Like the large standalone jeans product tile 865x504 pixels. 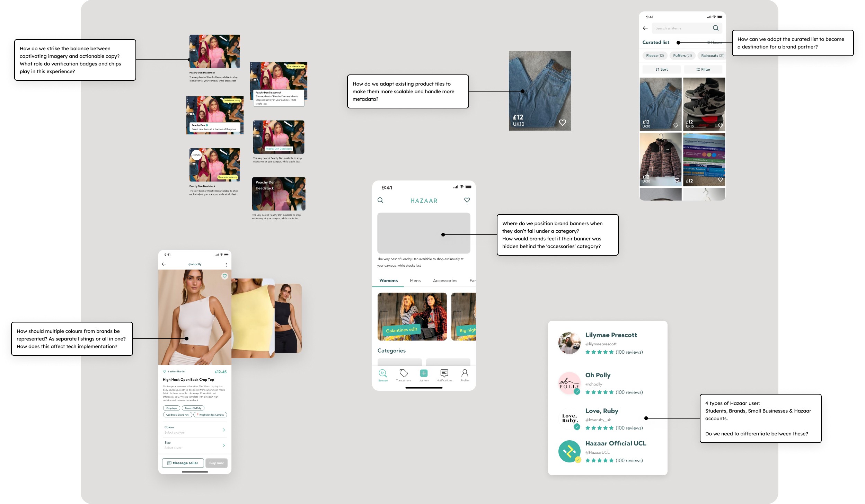point(563,122)
